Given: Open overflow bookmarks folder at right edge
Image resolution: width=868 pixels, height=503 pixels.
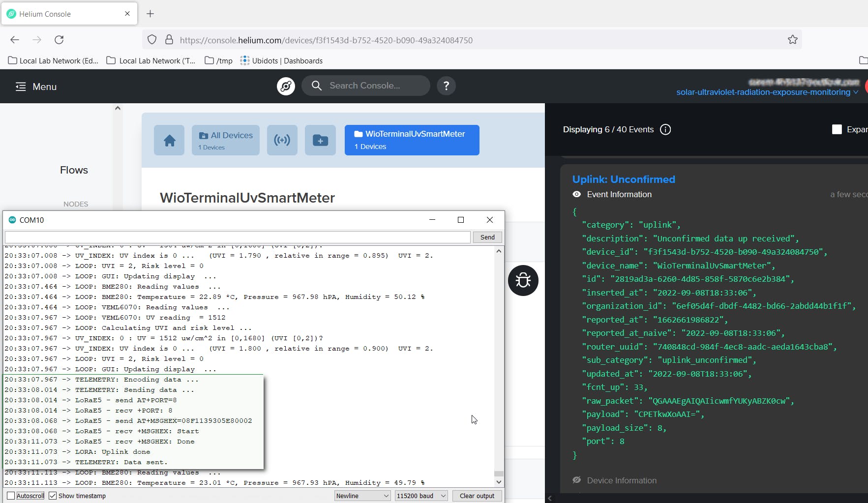Looking at the screenshot, I should [x=863, y=60].
